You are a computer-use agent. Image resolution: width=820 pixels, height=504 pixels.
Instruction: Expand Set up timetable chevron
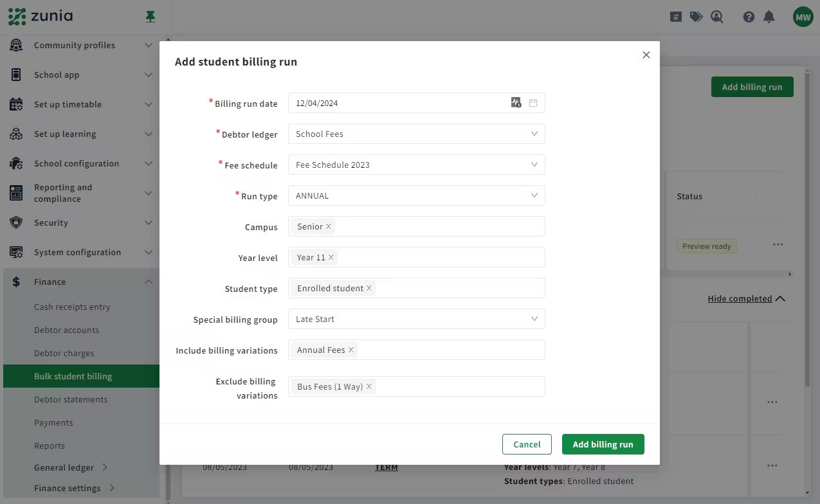[x=149, y=104]
